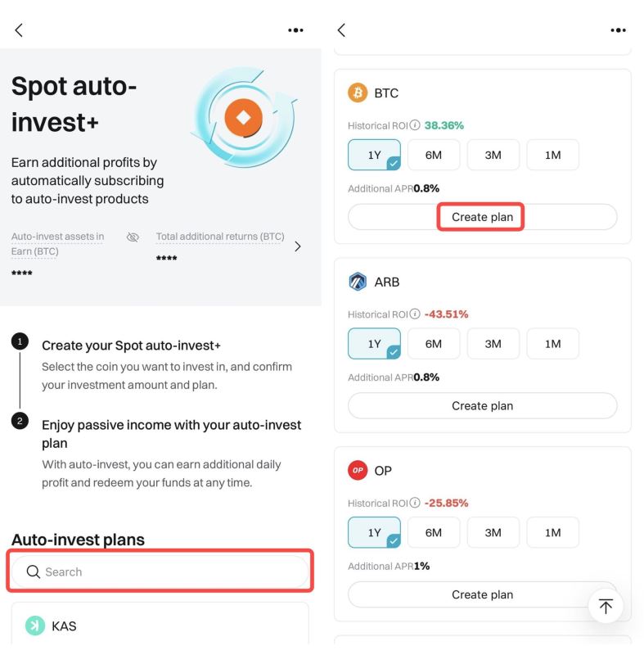644x655 pixels.
Task: Select the 3M period for OP
Action: click(493, 532)
